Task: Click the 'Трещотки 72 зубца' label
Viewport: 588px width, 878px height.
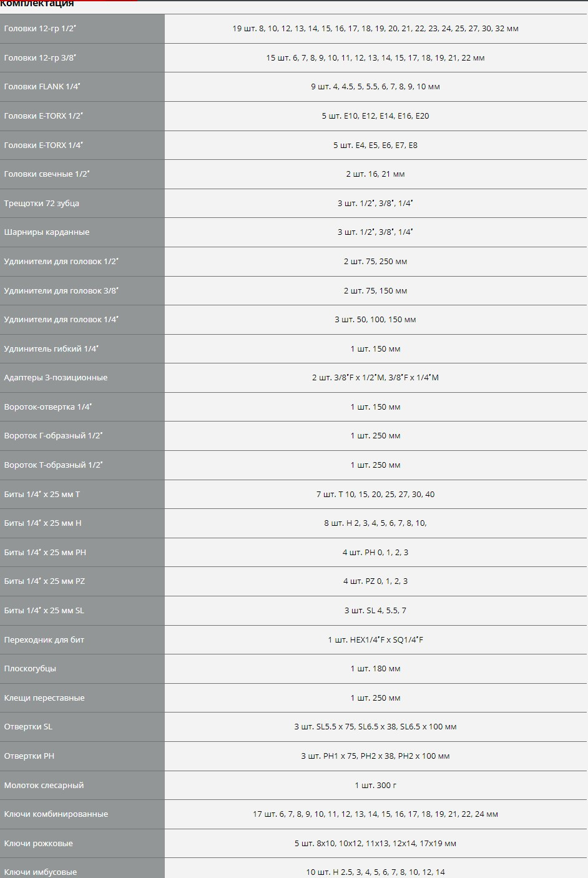Action: click(42, 204)
